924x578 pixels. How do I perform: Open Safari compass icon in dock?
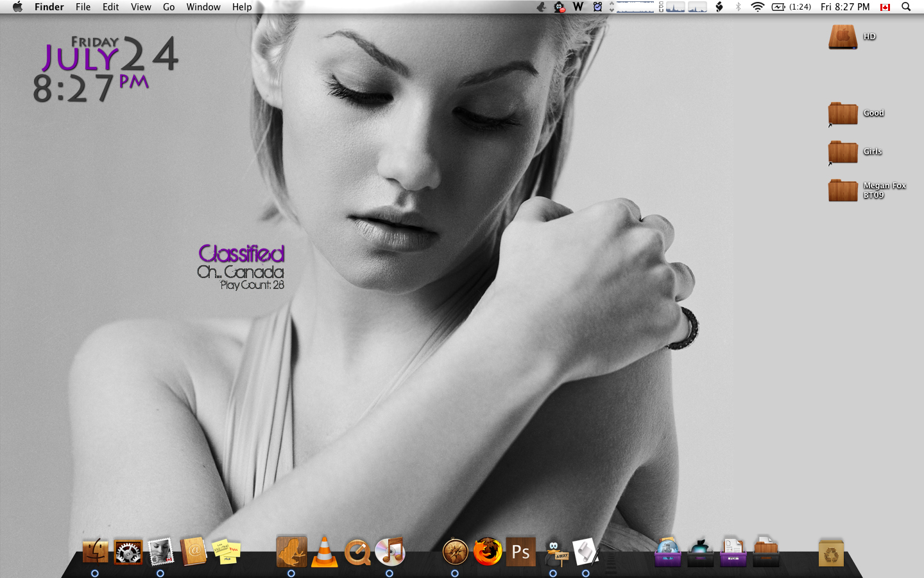(x=455, y=552)
